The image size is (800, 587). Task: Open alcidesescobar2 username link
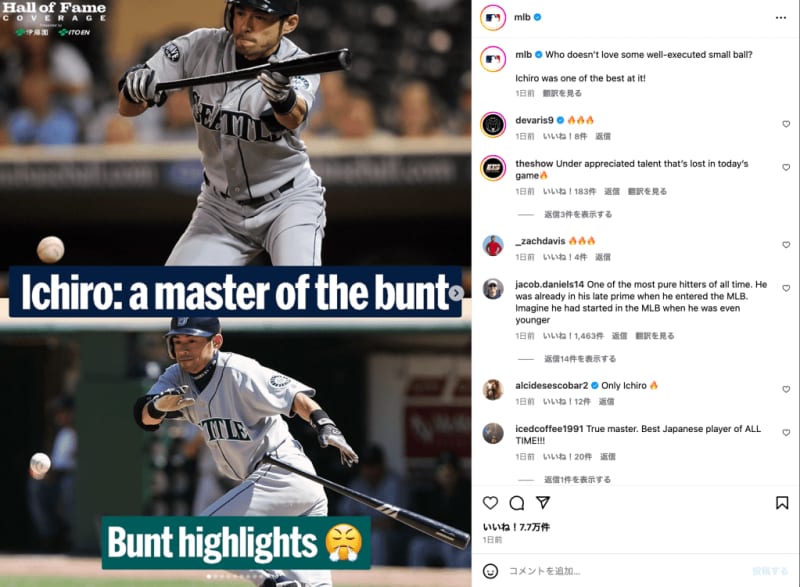tap(552, 386)
